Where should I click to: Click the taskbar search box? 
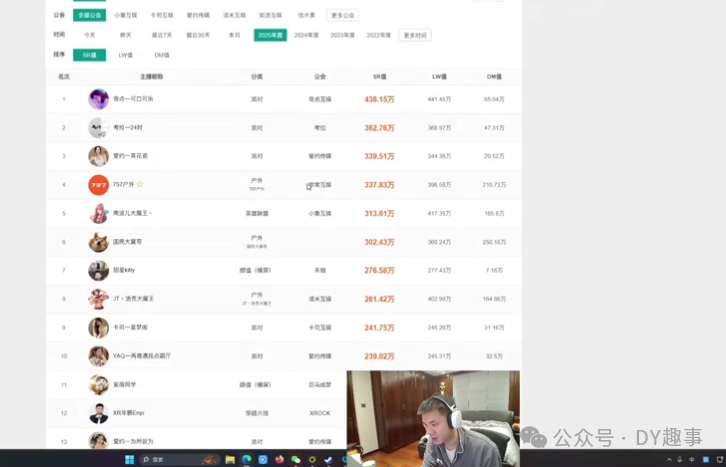click(178, 459)
